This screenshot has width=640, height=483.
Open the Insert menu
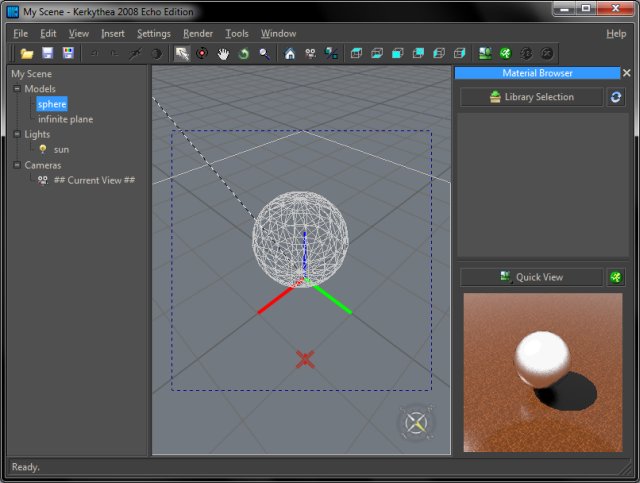tap(113, 33)
